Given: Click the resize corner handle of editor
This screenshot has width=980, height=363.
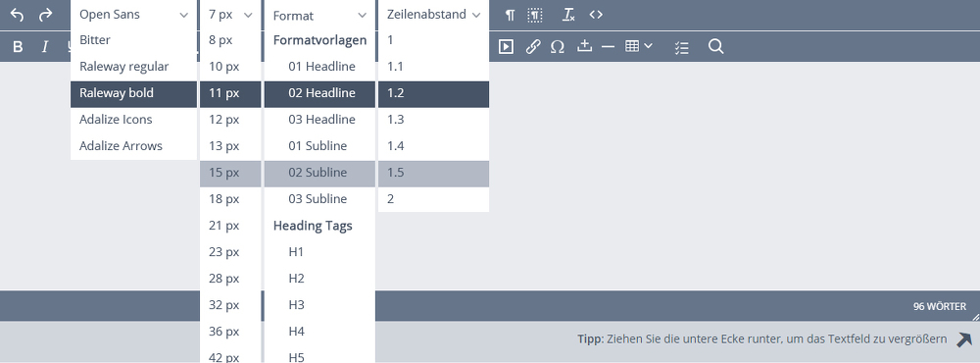Looking at the screenshot, I should click(x=975, y=317).
